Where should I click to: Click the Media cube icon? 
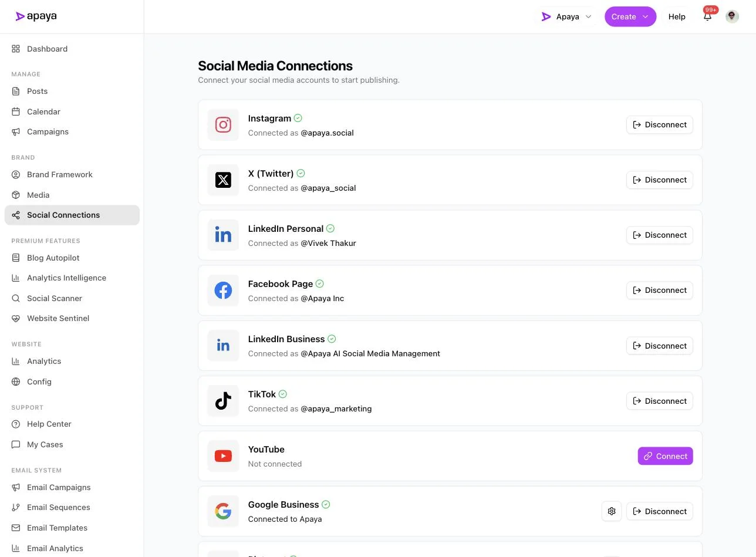(16, 195)
